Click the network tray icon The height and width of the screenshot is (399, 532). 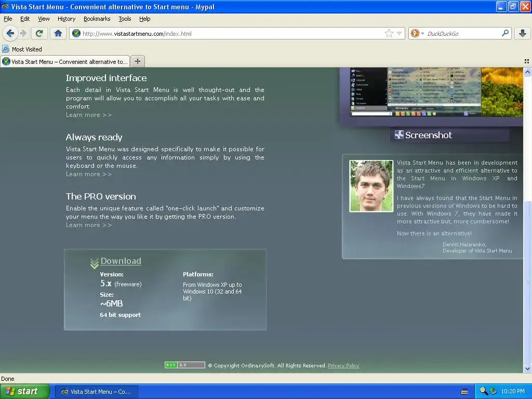(494, 391)
